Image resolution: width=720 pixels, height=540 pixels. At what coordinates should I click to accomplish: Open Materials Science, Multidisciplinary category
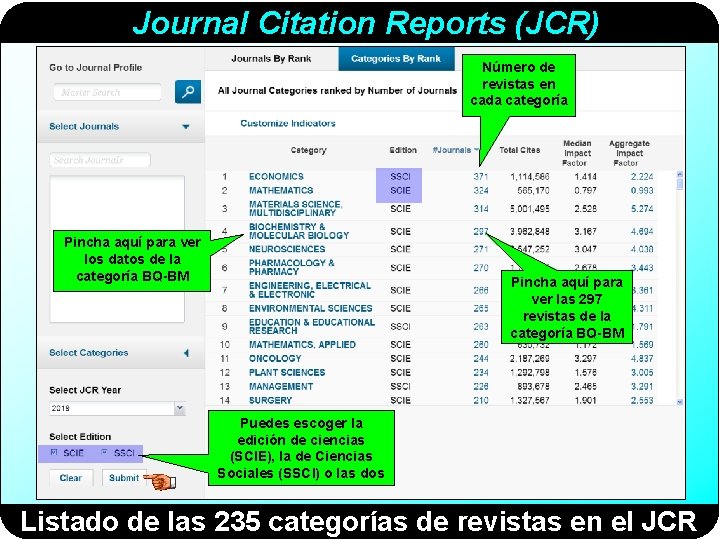click(296, 208)
